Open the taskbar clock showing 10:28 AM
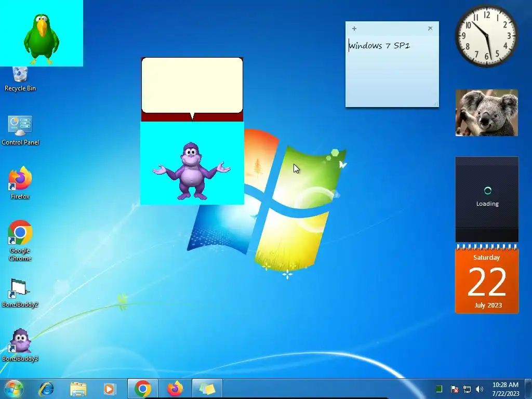The width and height of the screenshot is (532, 399). 506,389
